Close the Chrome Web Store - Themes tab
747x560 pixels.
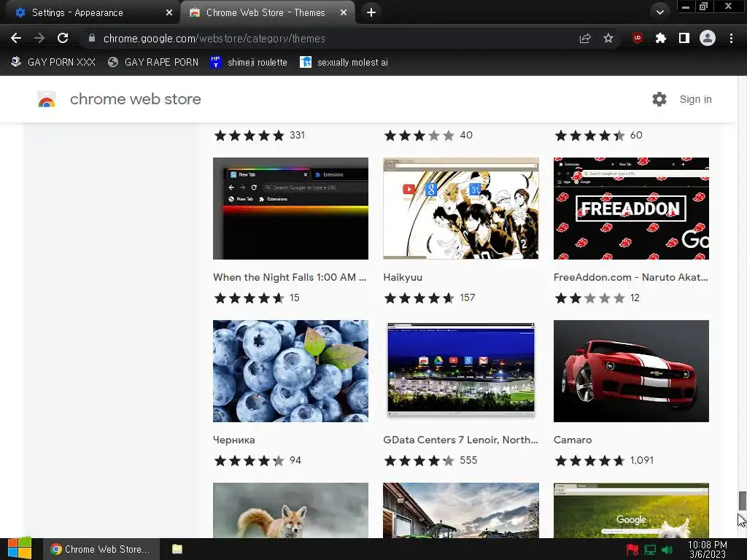(344, 12)
